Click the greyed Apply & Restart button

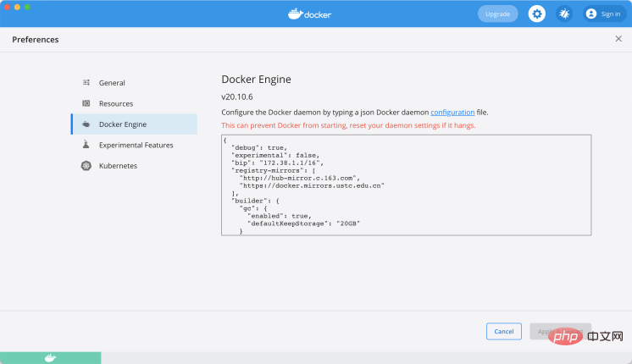[559, 331]
